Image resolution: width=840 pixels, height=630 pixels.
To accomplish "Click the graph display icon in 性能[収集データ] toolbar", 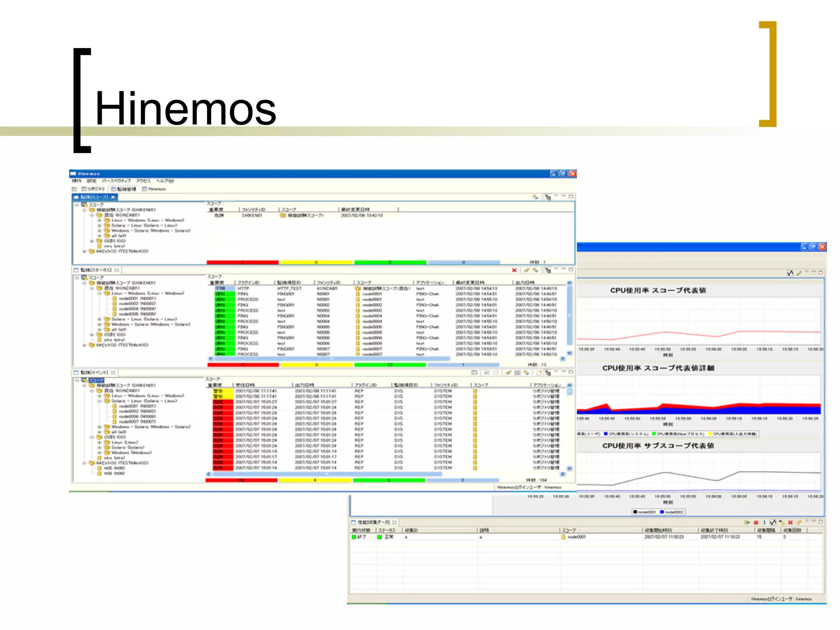I will pyautogui.click(x=773, y=522).
